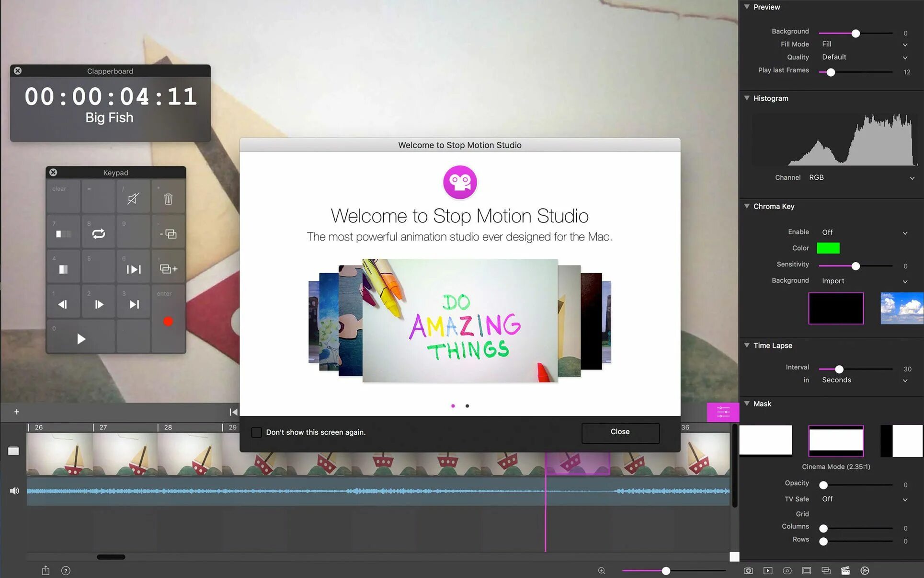Click the clear key on Keypad
Image resolution: width=924 pixels, height=578 pixels.
63,197
